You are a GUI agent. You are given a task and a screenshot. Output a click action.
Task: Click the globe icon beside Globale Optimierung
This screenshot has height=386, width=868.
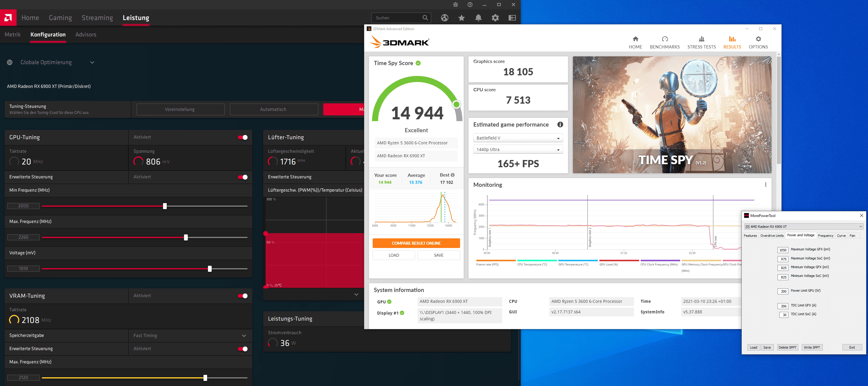(x=10, y=62)
